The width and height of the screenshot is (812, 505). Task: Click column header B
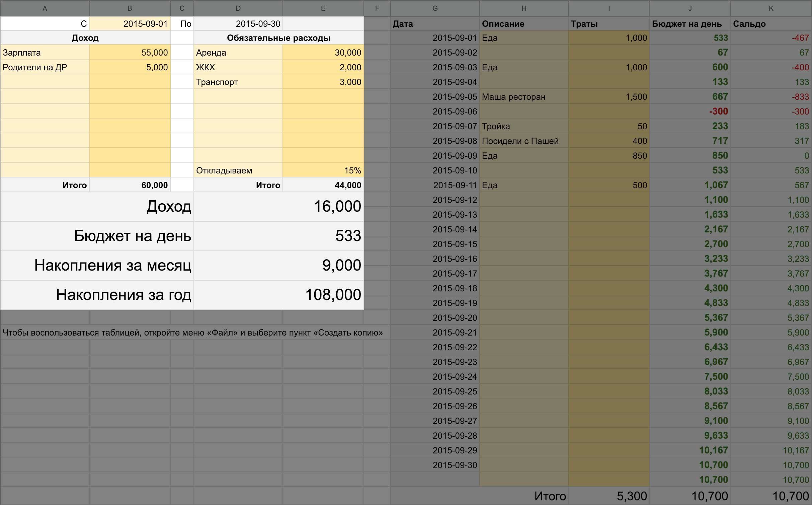point(130,8)
